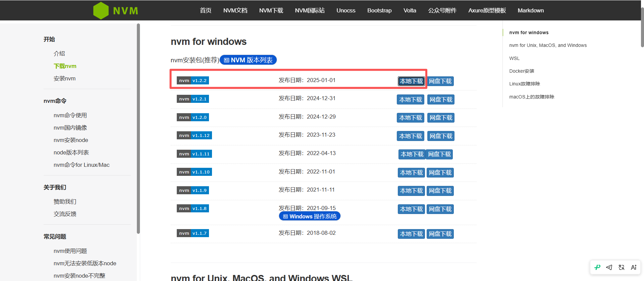
Task: Click 本地下载 for nvm v1.1.10
Action: pos(411,172)
